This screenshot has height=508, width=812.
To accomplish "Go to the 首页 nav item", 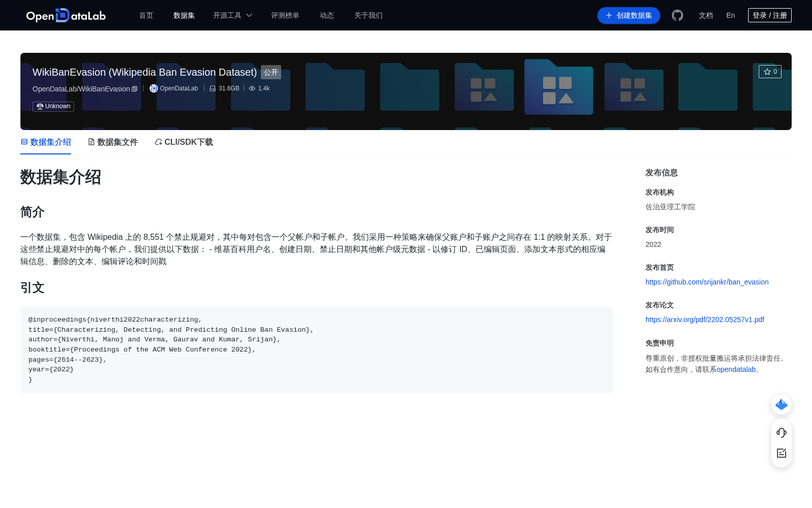I will point(146,15).
